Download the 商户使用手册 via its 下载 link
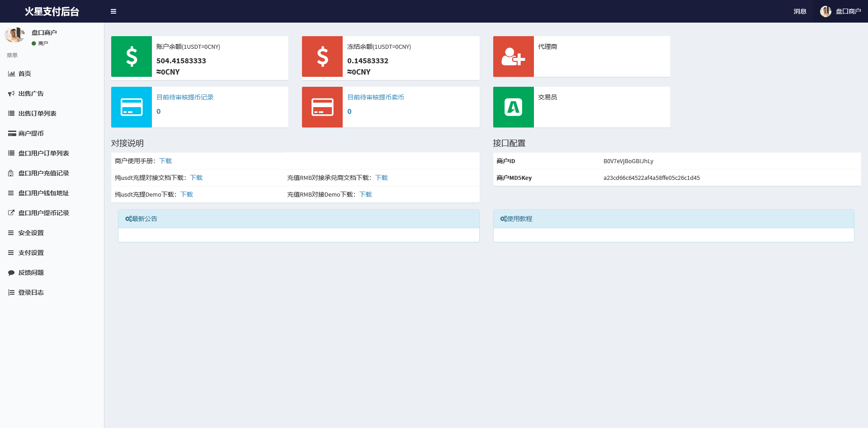The height and width of the screenshot is (428, 868). (165, 160)
